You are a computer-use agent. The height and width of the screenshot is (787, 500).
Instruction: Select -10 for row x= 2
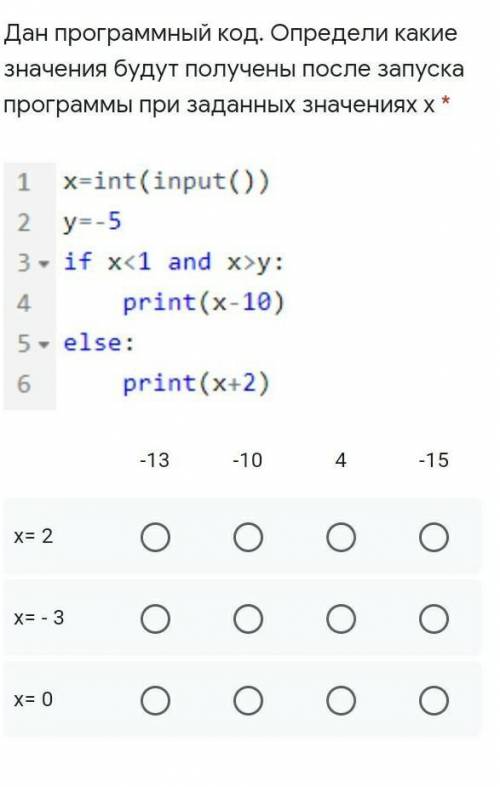click(248, 538)
